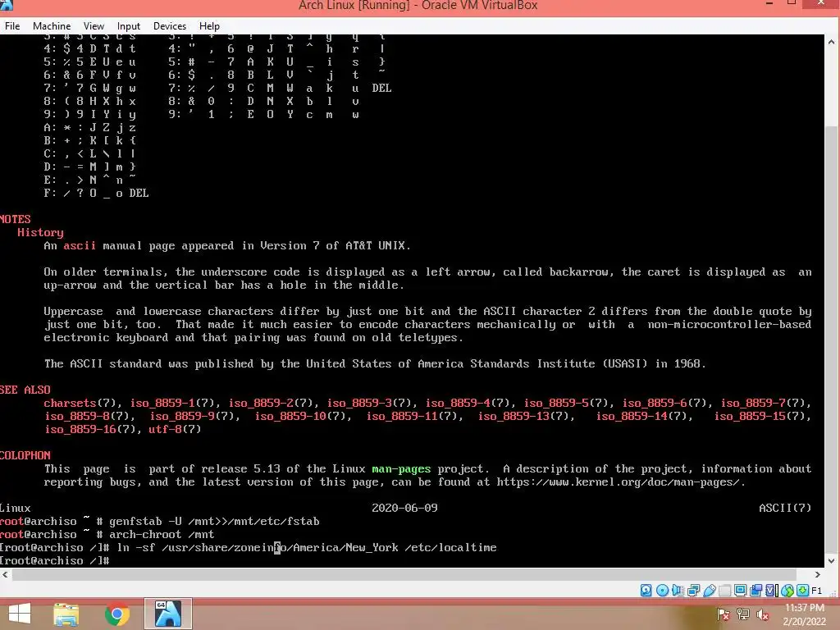Viewport: 840px width, 630px height.
Task: Open the Action Center flag tray icon
Action: (724, 614)
